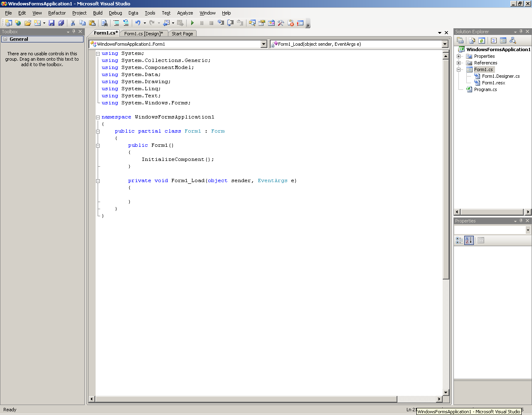Screen dimensions: 532x415
Task: Click the Navigate Backward toolbar icon
Action: (166, 23)
